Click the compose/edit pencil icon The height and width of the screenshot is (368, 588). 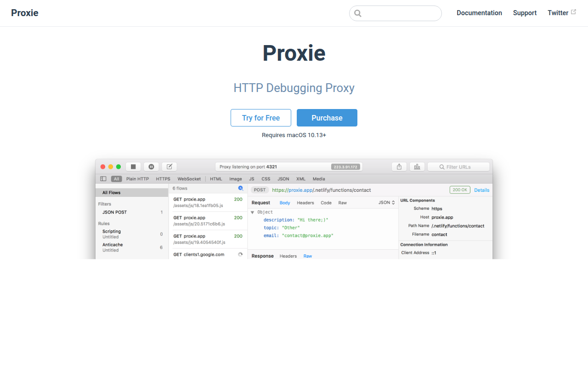169,167
